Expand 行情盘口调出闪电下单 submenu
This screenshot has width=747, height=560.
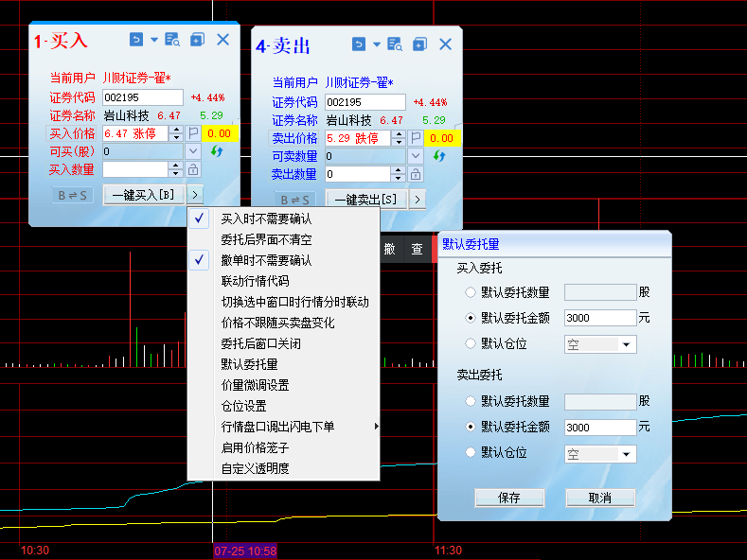pyautogui.click(x=284, y=427)
